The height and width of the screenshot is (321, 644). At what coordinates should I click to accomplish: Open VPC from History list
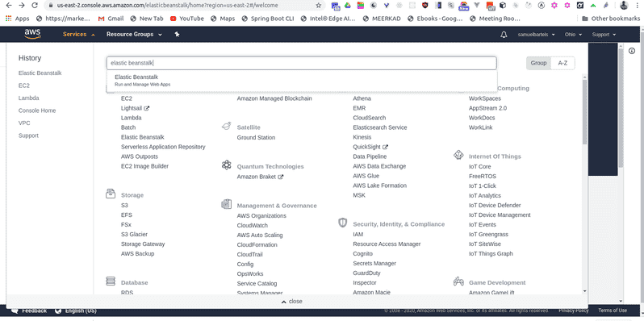pos(24,123)
